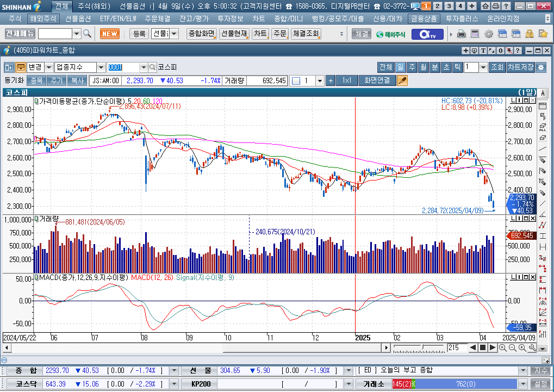The width and height of the screenshot is (554, 392).
Task: Open the 해외주식 menu
Action: pyautogui.click(x=43, y=18)
